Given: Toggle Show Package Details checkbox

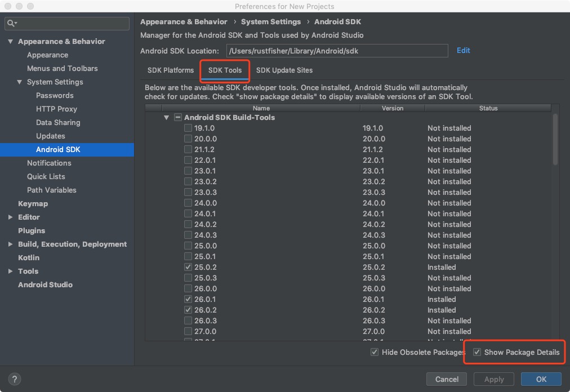Looking at the screenshot, I should click(x=477, y=353).
